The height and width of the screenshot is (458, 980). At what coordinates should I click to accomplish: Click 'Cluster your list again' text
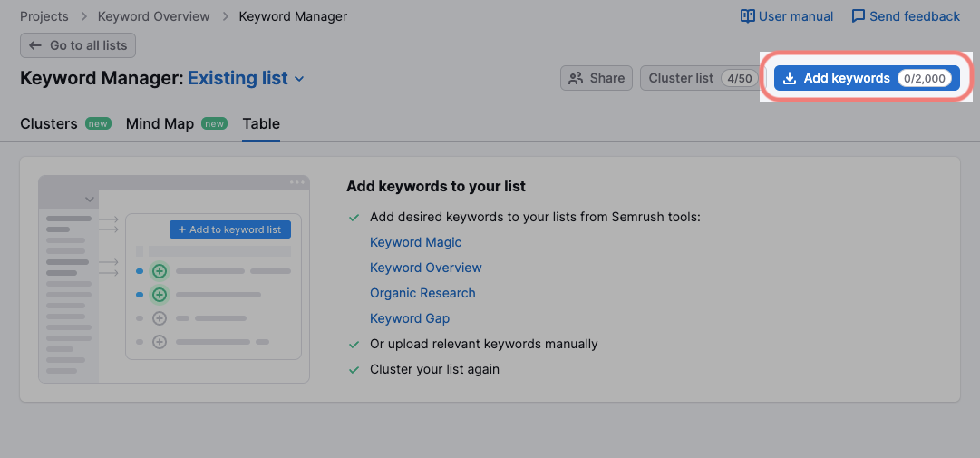coord(434,369)
